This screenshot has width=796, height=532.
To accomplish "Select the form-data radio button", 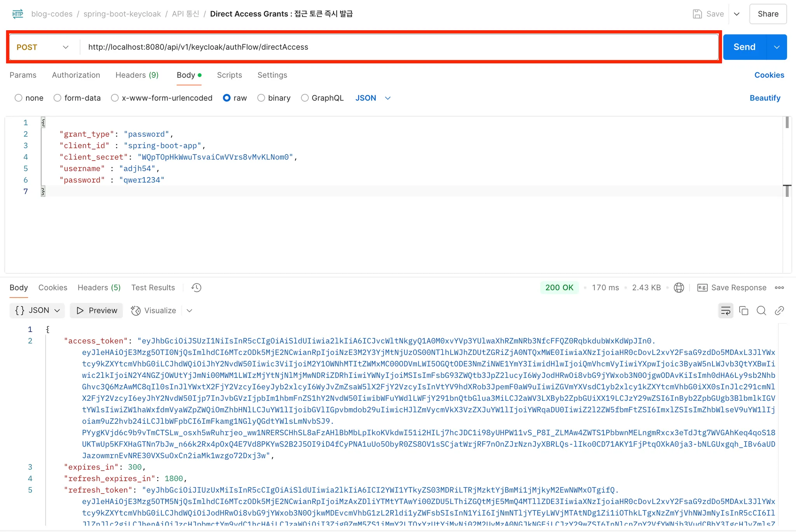I will click(x=58, y=98).
